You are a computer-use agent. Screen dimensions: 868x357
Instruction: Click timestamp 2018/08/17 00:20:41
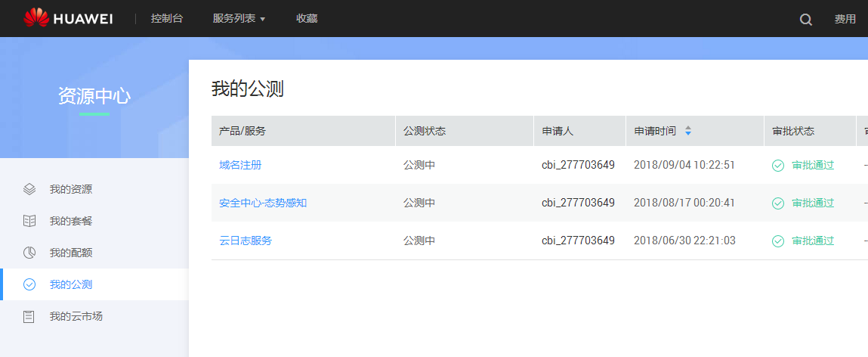pyautogui.click(x=684, y=203)
